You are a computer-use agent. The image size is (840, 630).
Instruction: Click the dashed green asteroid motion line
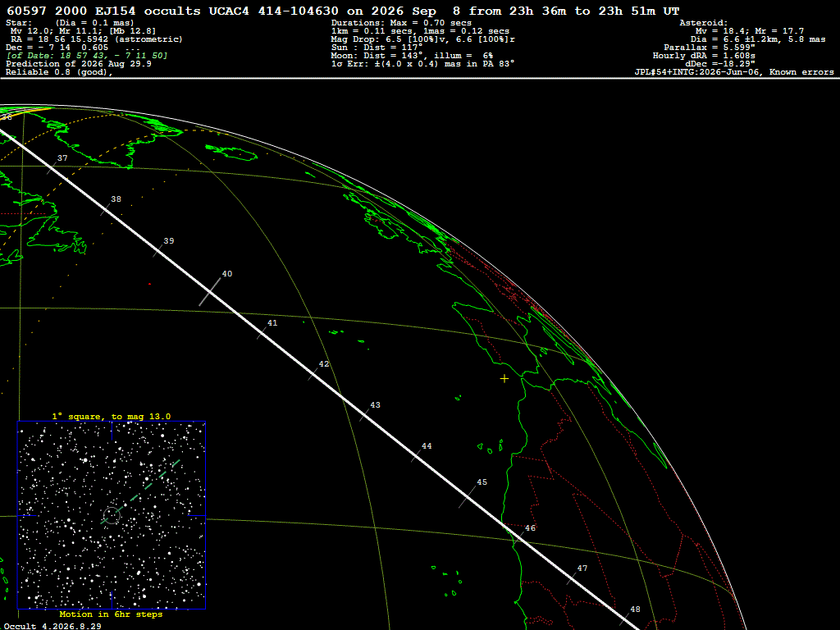coord(140,492)
